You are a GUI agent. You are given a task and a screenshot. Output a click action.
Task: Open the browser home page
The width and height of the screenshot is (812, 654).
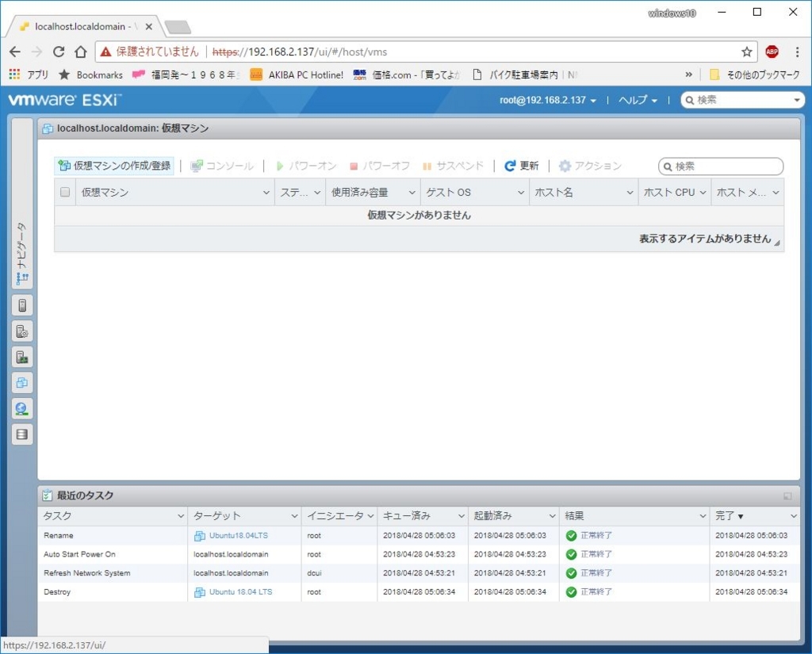80,52
